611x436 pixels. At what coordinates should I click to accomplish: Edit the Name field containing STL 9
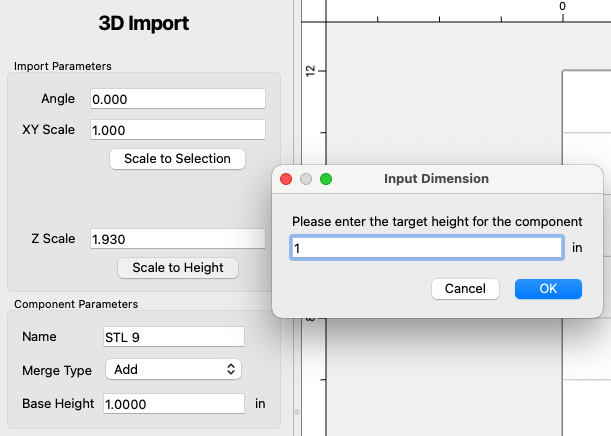[173, 337]
